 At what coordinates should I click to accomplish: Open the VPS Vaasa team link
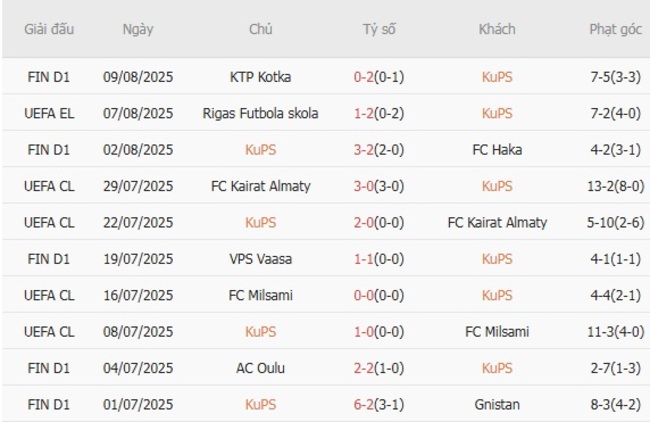pos(260,258)
